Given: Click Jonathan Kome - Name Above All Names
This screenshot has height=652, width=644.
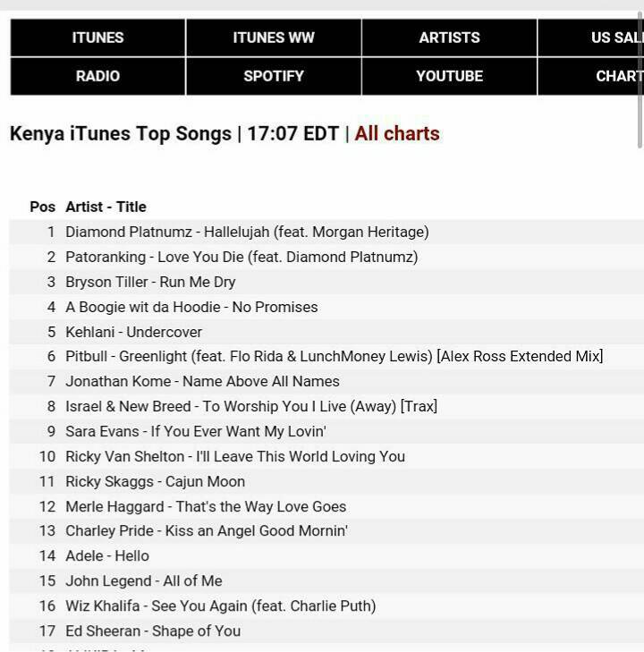Looking at the screenshot, I should click(x=202, y=381).
